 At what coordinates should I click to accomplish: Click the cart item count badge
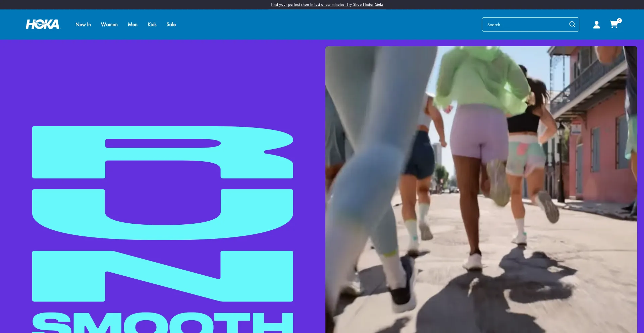point(619,20)
